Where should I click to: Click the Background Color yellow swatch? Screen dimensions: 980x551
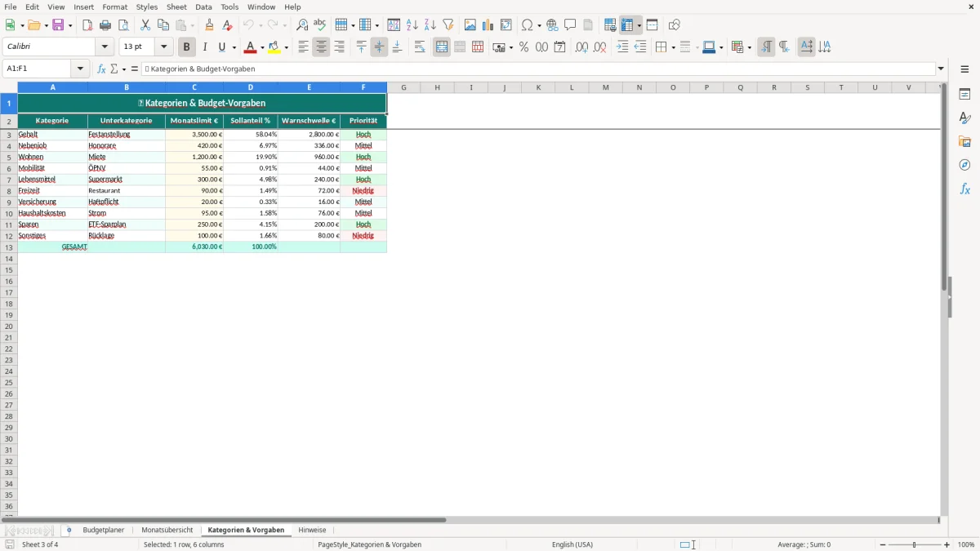pos(274,47)
